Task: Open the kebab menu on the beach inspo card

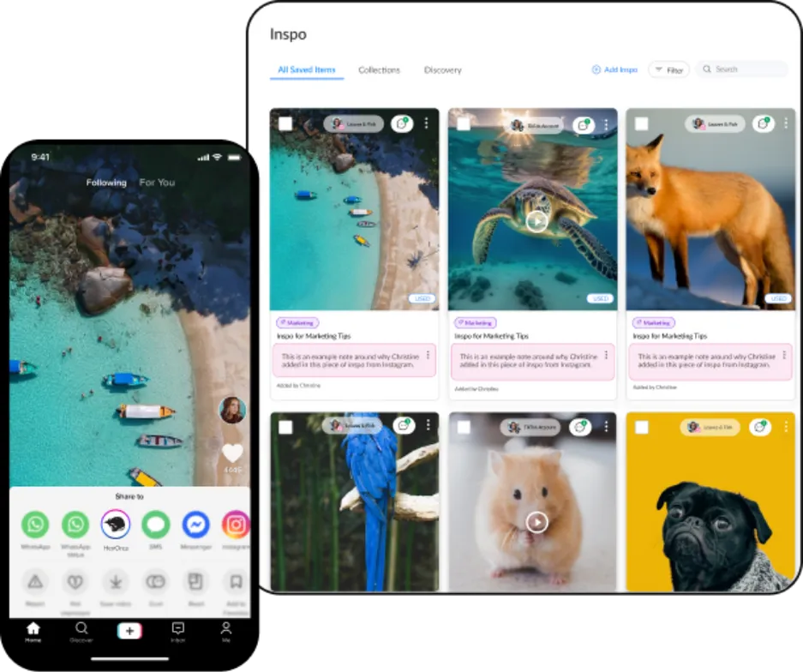Action: (x=426, y=123)
